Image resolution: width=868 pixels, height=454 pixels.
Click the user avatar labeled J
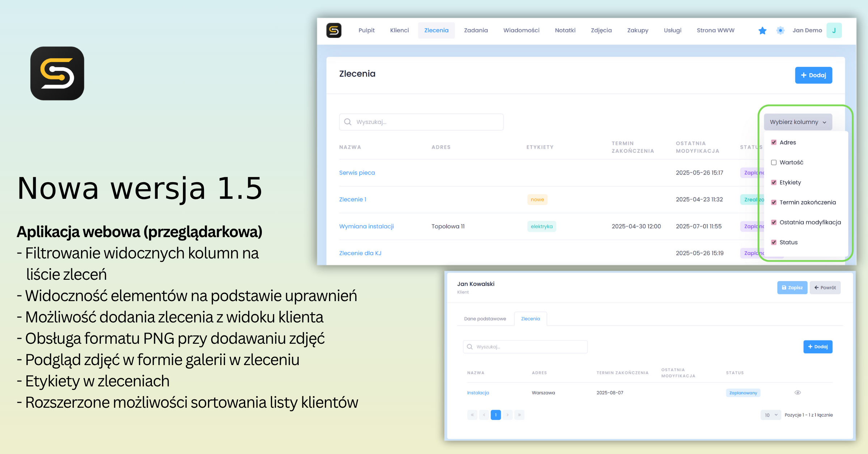(x=834, y=30)
